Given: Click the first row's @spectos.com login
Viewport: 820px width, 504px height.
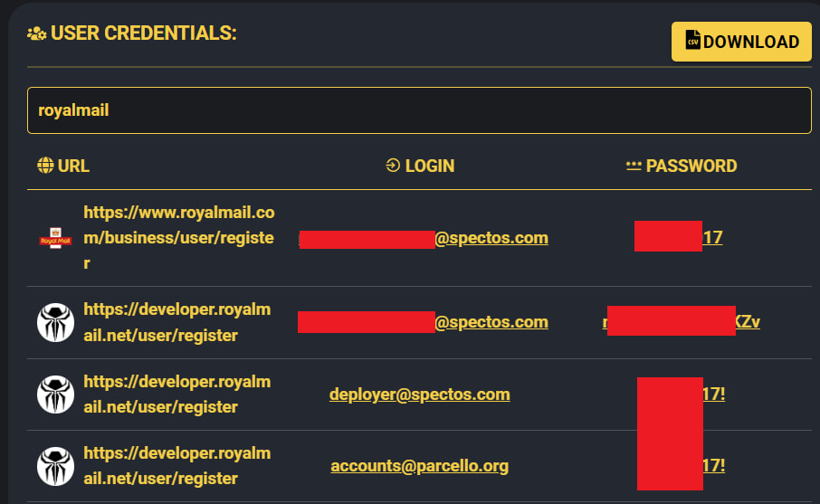Looking at the screenshot, I should [424, 238].
